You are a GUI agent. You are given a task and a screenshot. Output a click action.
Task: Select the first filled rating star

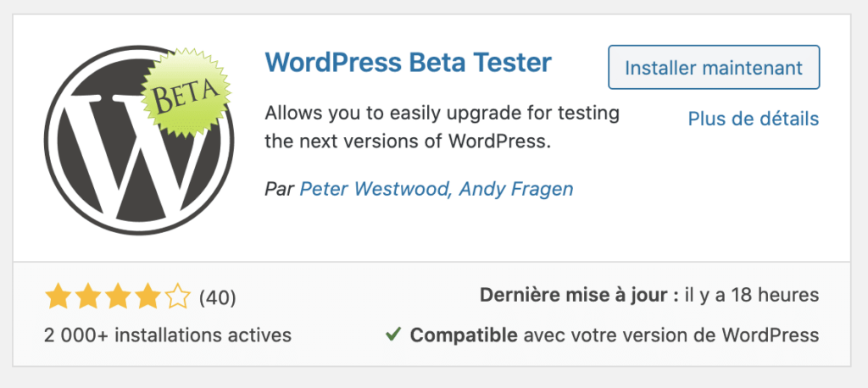click(58, 297)
